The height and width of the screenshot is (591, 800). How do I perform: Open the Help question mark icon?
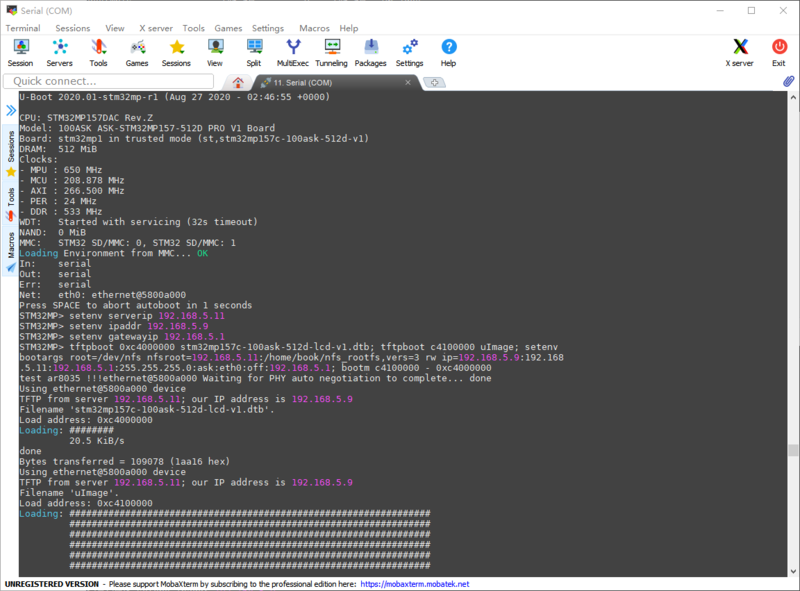click(448, 53)
